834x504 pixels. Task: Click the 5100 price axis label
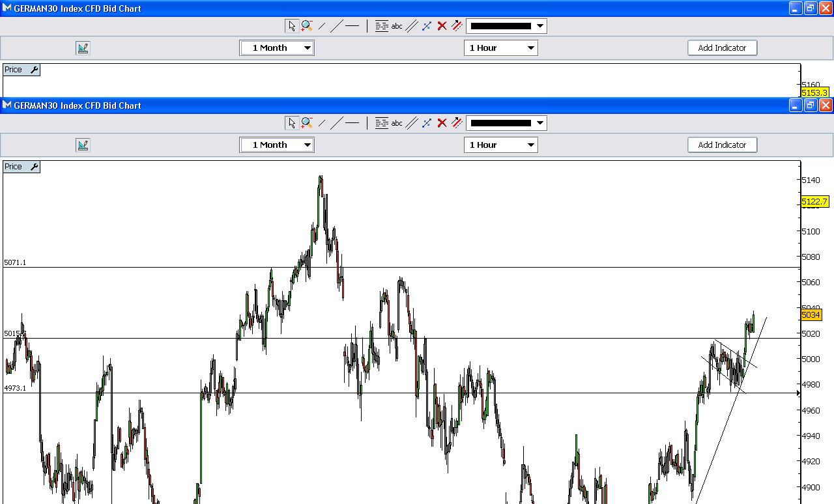pos(811,231)
